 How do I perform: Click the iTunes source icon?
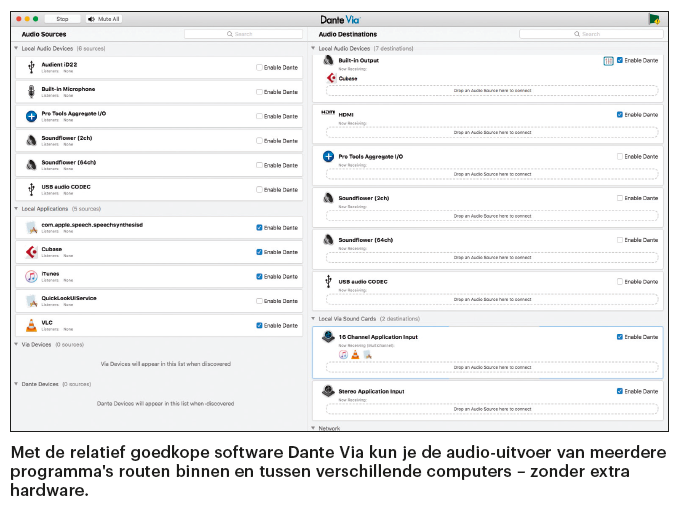(32, 276)
